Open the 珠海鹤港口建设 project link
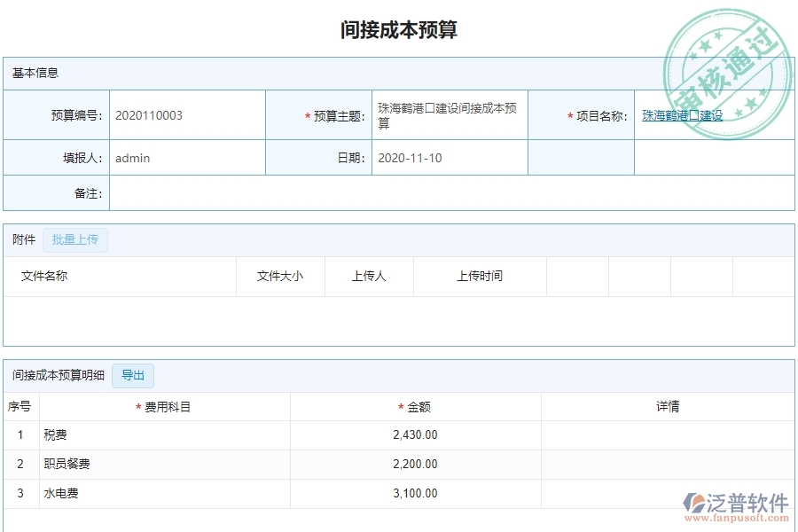The width and height of the screenshot is (798, 532). (683, 114)
